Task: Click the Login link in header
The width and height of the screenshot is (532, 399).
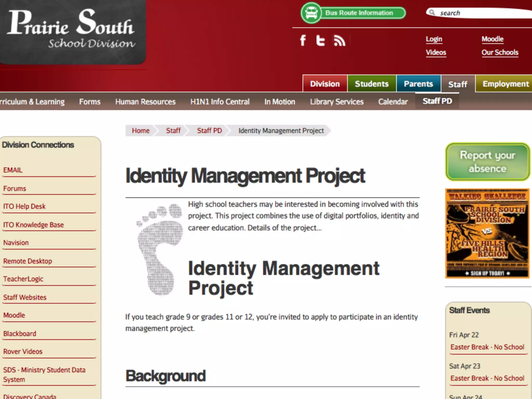Action: 434,39
